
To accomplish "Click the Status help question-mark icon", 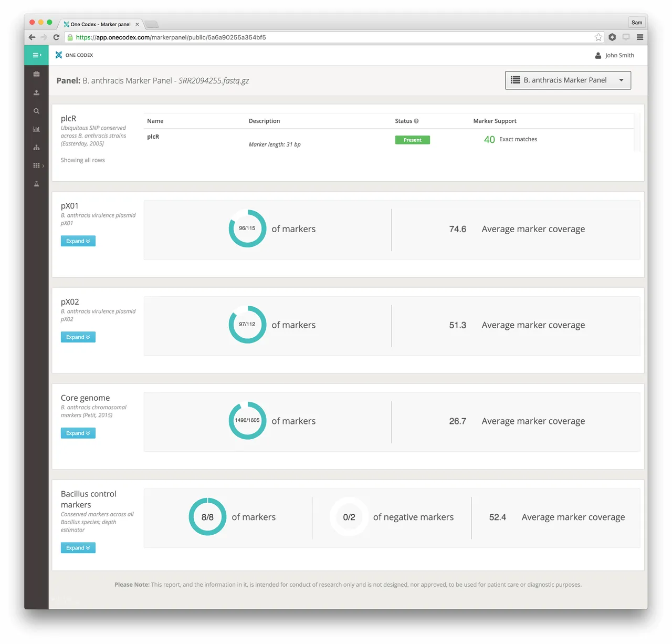I will (416, 121).
